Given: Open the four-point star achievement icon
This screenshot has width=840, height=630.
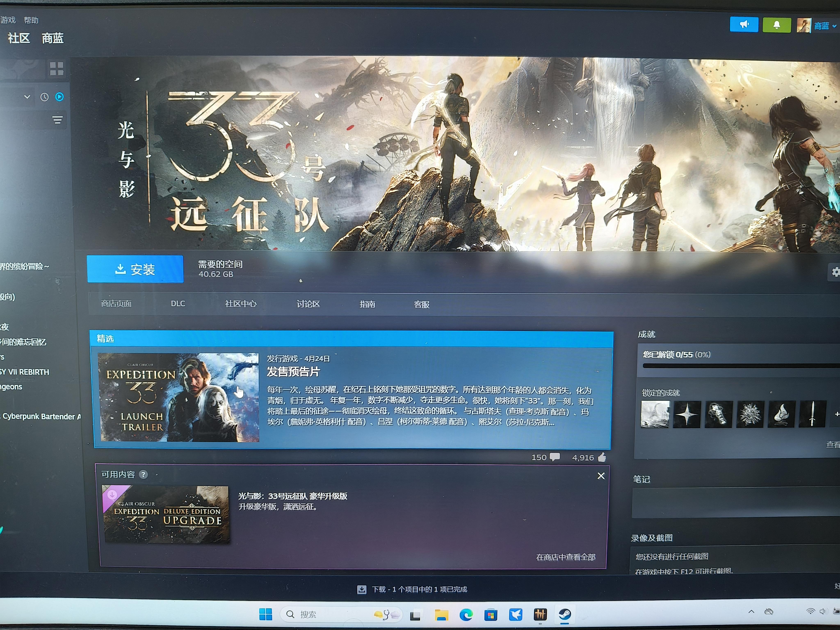Looking at the screenshot, I should point(687,414).
